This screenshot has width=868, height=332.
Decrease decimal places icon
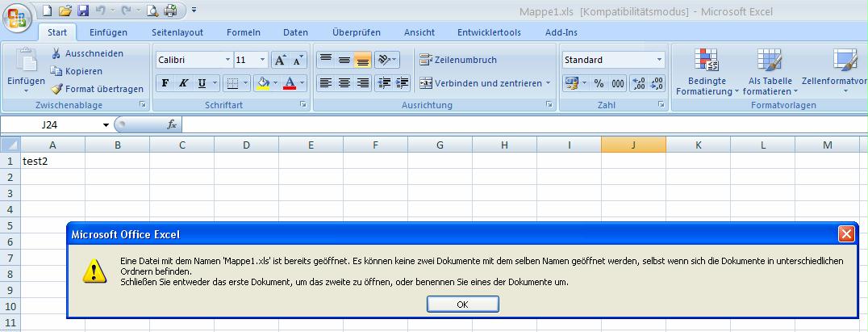coord(657,83)
